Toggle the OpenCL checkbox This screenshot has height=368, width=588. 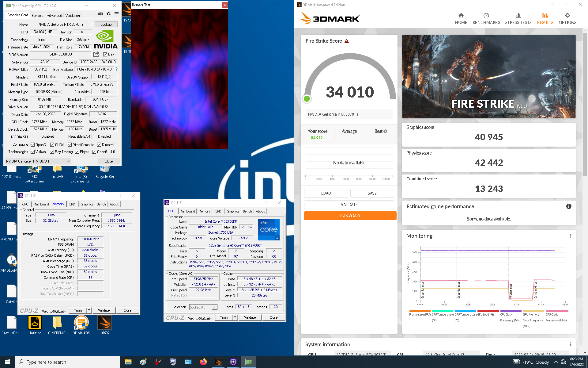tap(32, 145)
